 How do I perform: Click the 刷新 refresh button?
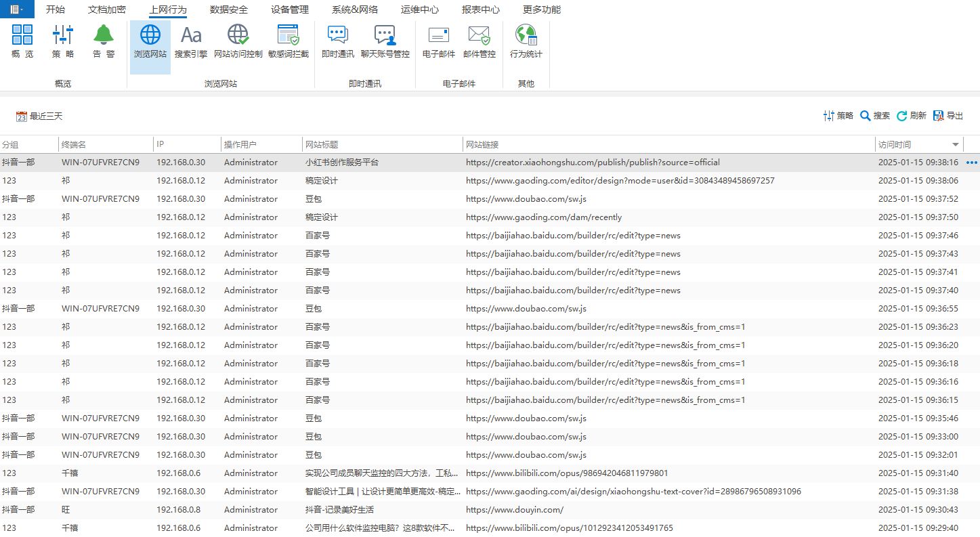911,116
